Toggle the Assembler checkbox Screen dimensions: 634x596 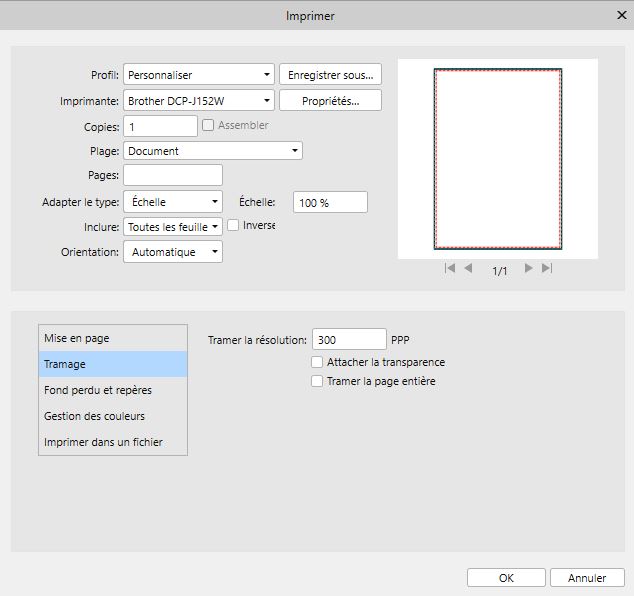(208, 125)
